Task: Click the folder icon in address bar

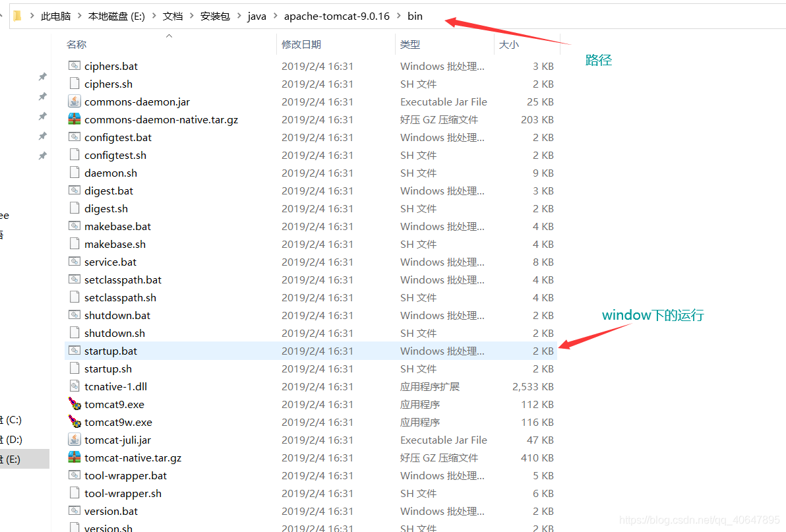Action: (18, 16)
